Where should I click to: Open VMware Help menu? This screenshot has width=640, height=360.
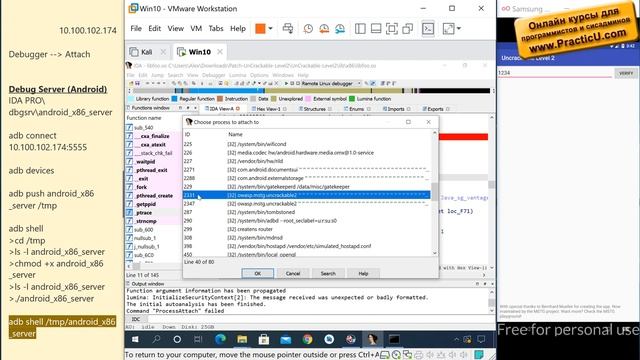point(238,29)
